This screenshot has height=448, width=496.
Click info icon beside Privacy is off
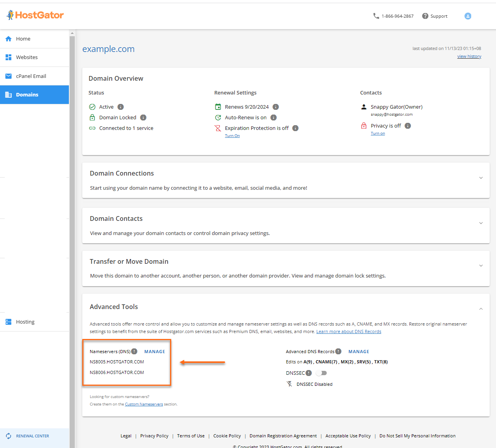(x=408, y=126)
